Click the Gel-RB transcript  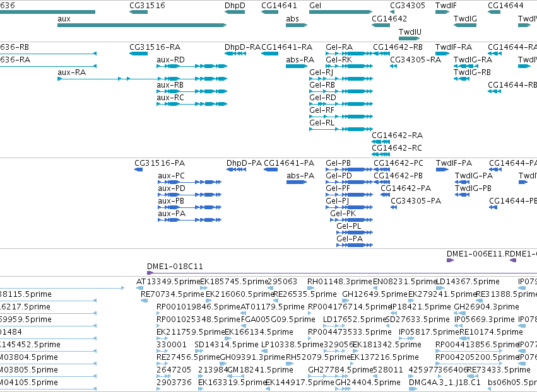[x=341, y=91]
